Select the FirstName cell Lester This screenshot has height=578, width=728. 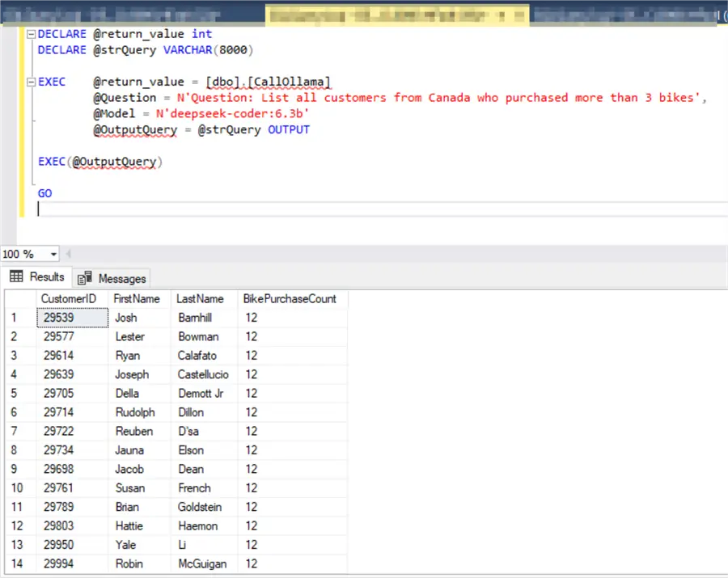[x=139, y=337]
